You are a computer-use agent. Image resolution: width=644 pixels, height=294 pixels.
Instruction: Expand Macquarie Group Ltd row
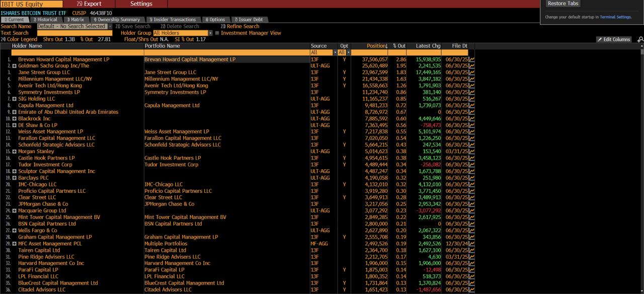click(x=15, y=210)
